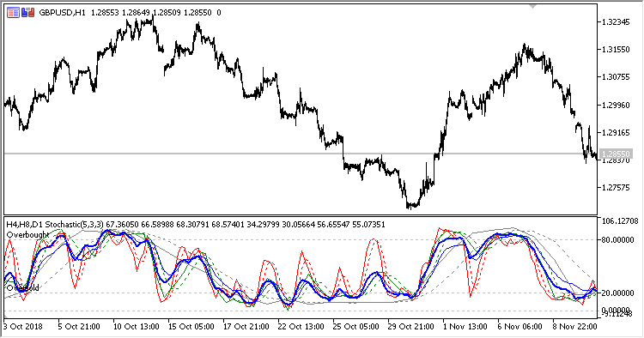
Task: Open the Depth of Market table icon
Action: (x=13, y=13)
